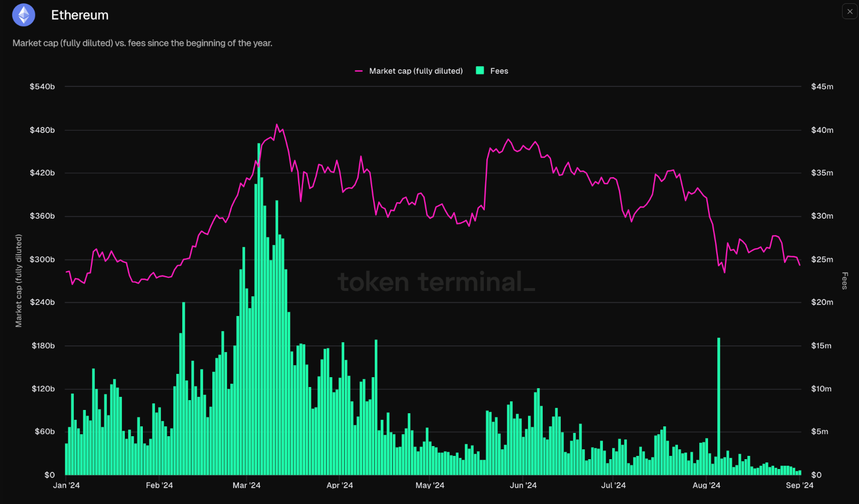Click the vertical Market cap (fully diluted) axis title
The image size is (859, 504).
tap(19, 281)
